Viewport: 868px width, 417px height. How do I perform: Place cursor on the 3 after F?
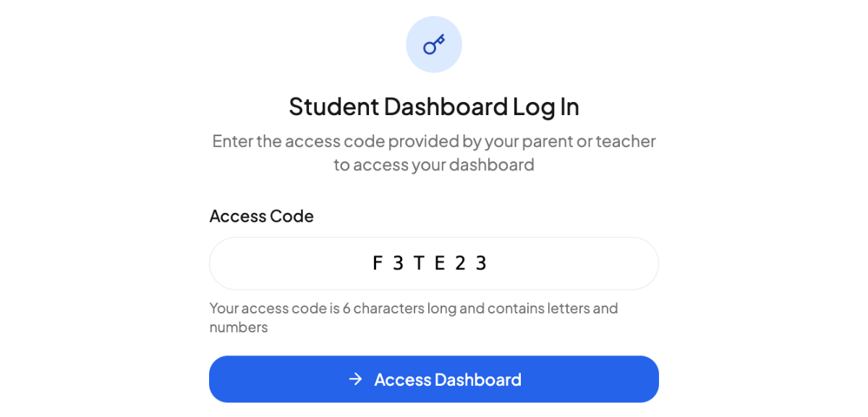click(398, 264)
